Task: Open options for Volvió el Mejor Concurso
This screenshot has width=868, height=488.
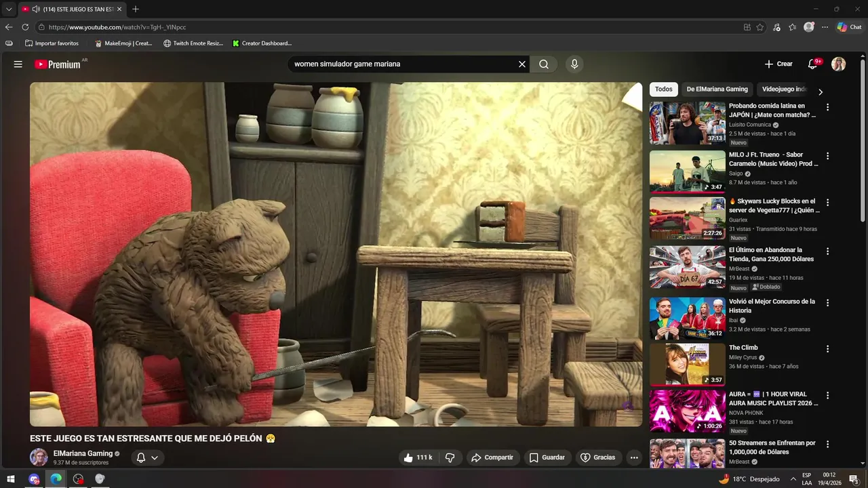Action: (x=827, y=302)
